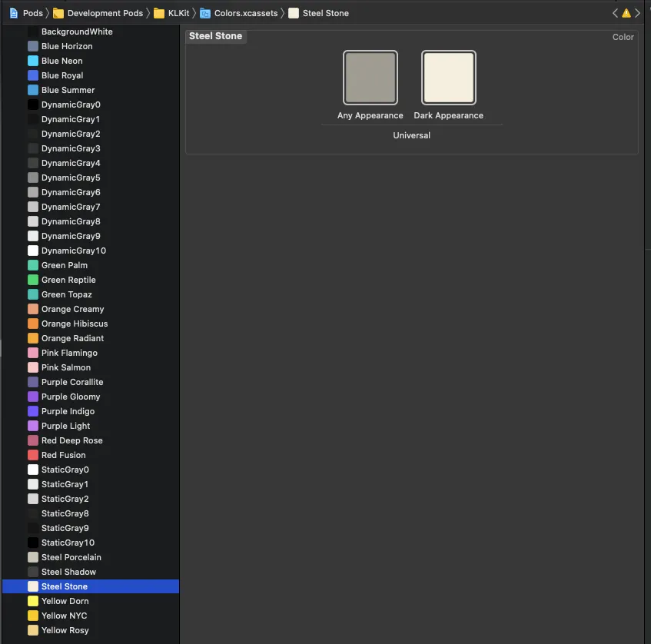The height and width of the screenshot is (644, 651).
Task: Select the Yellow Dorn color asset
Action: [x=91, y=601]
